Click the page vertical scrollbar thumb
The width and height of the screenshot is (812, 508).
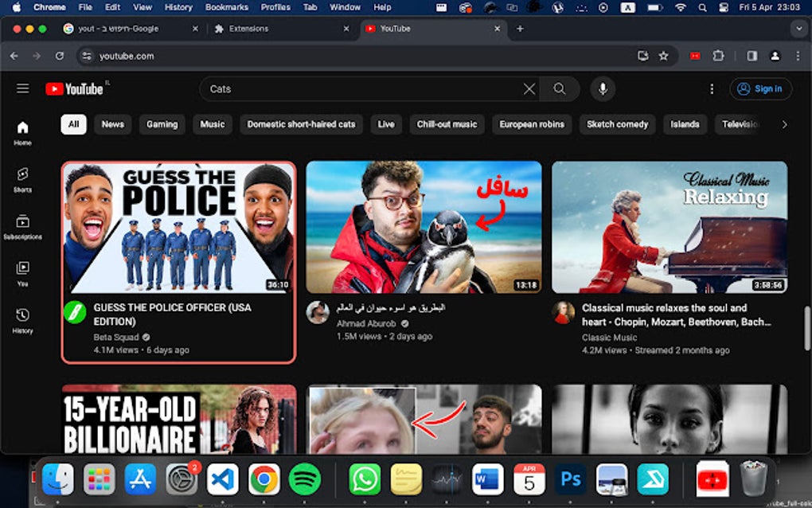pyautogui.click(x=806, y=328)
